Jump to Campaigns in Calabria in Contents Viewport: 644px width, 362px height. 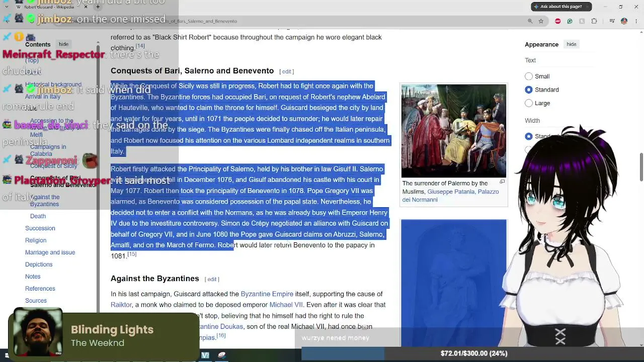pyautogui.click(x=48, y=150)
